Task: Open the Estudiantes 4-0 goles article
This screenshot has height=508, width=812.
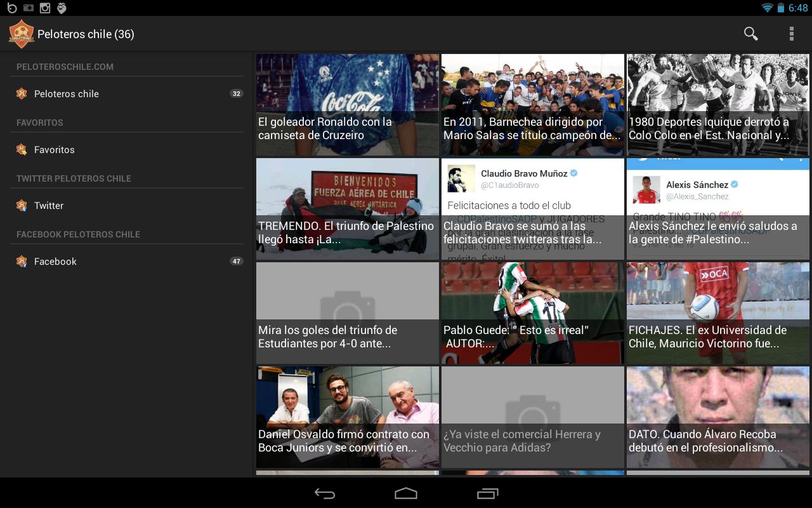Action: [347, 312]
